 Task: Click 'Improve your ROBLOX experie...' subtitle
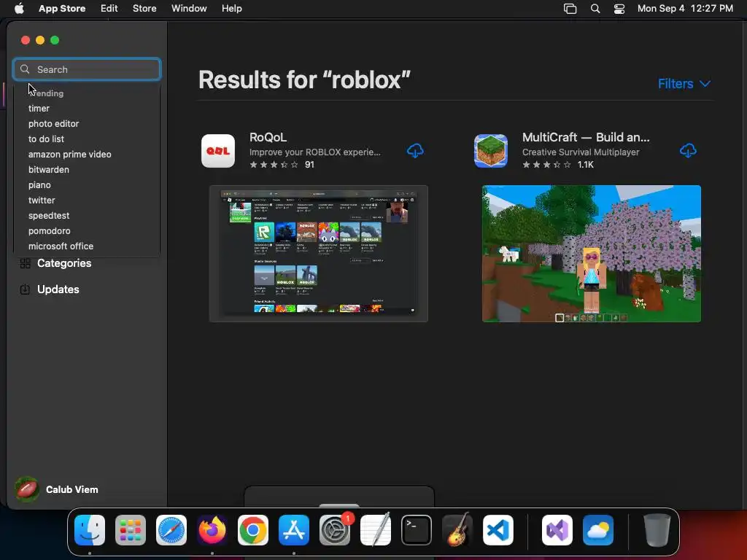click(x=315, y=152)
